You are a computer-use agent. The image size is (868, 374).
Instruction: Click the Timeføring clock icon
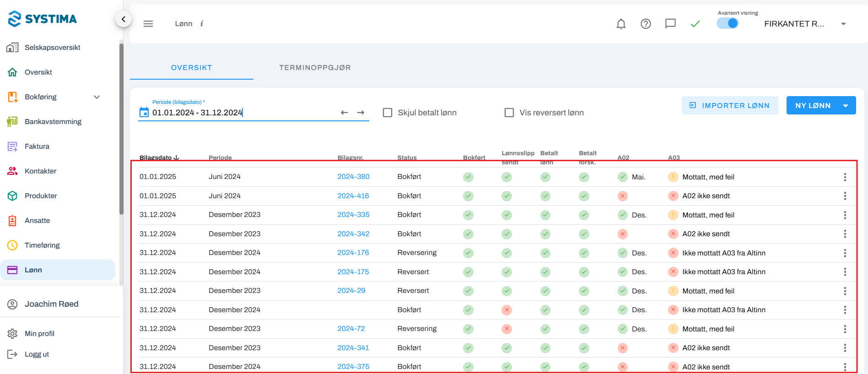[12, 245]
